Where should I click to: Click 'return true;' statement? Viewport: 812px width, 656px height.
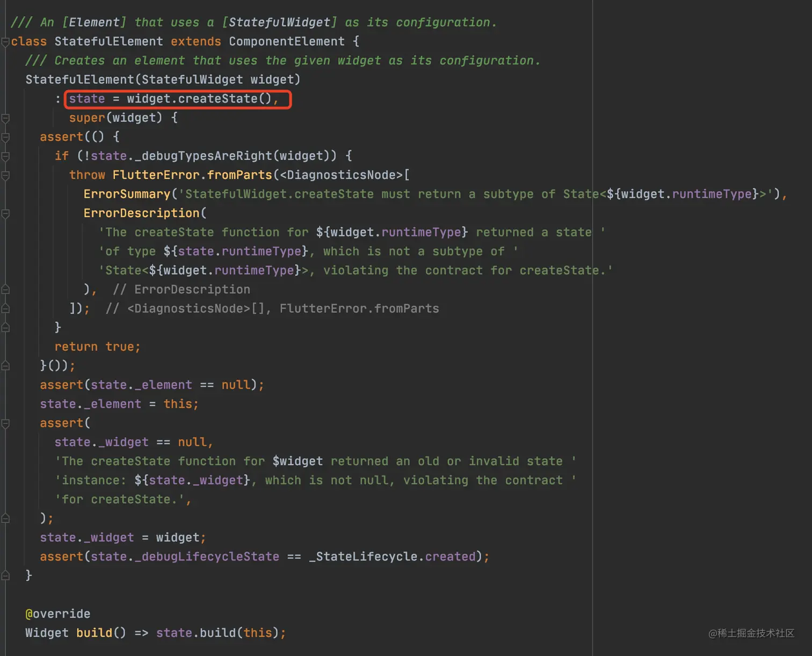point(97,347)
